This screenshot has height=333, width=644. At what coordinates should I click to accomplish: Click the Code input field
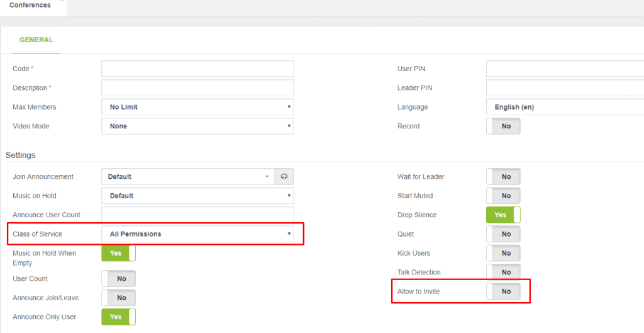[197, 69]
